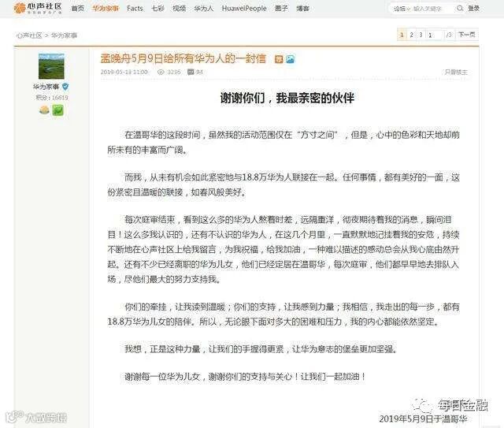Open the 博客 nav item
The height and width of the screenshot is (428, 504).
(302, 9)
